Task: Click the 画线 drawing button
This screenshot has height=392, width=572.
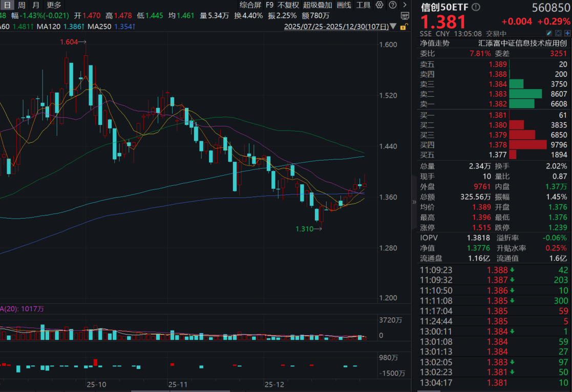Action: pyautogui.click(x=344, y=5)
